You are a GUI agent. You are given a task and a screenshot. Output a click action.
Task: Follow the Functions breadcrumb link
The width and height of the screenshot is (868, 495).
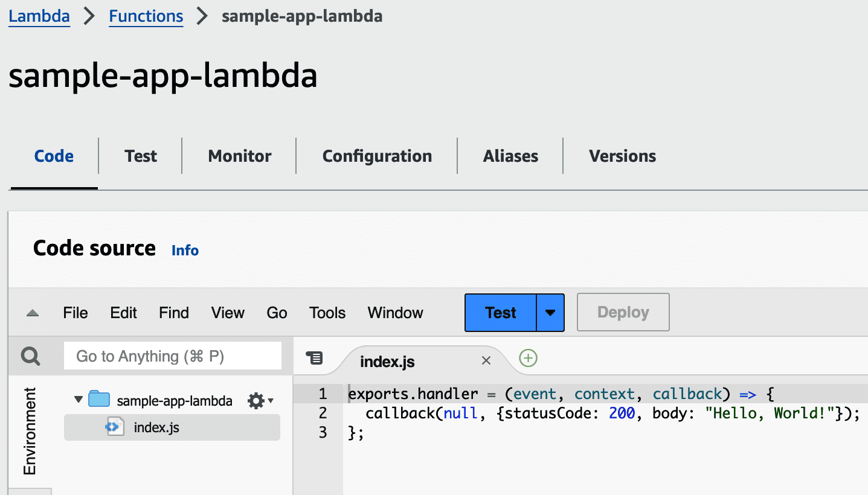146,16
